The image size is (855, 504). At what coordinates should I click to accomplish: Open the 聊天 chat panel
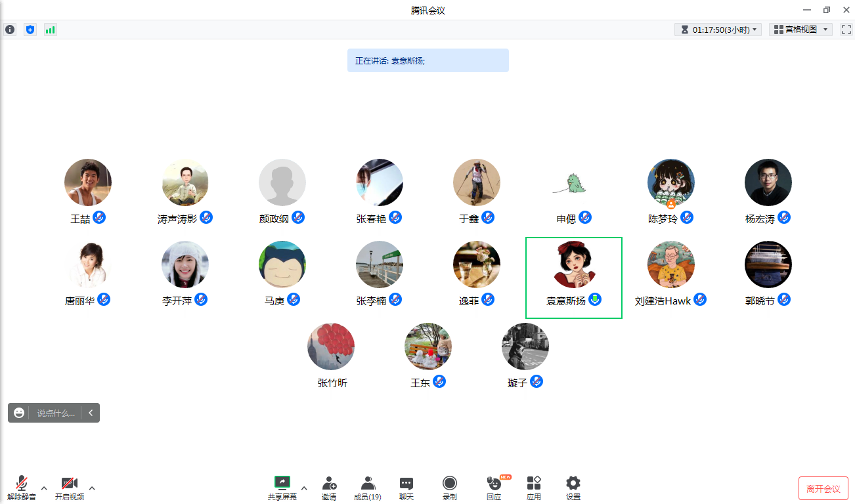pos(406,488)
